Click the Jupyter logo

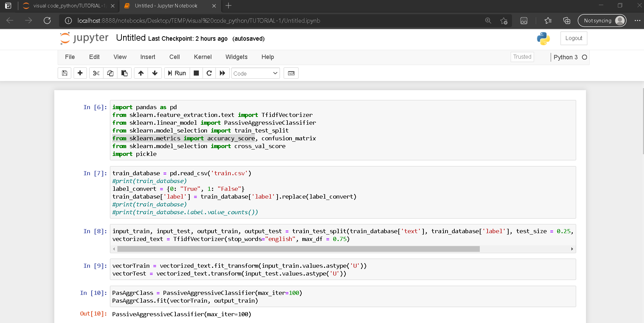tap(84, 38)
